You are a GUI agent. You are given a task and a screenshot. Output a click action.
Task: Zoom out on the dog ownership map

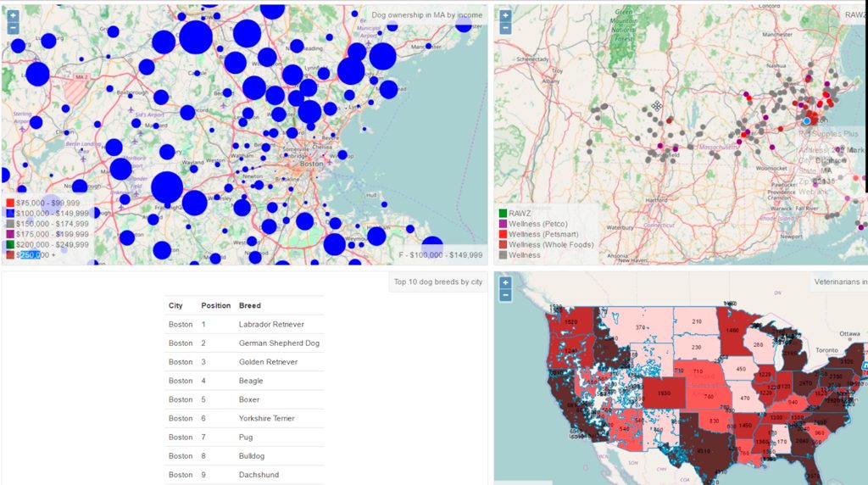point(13,28)
